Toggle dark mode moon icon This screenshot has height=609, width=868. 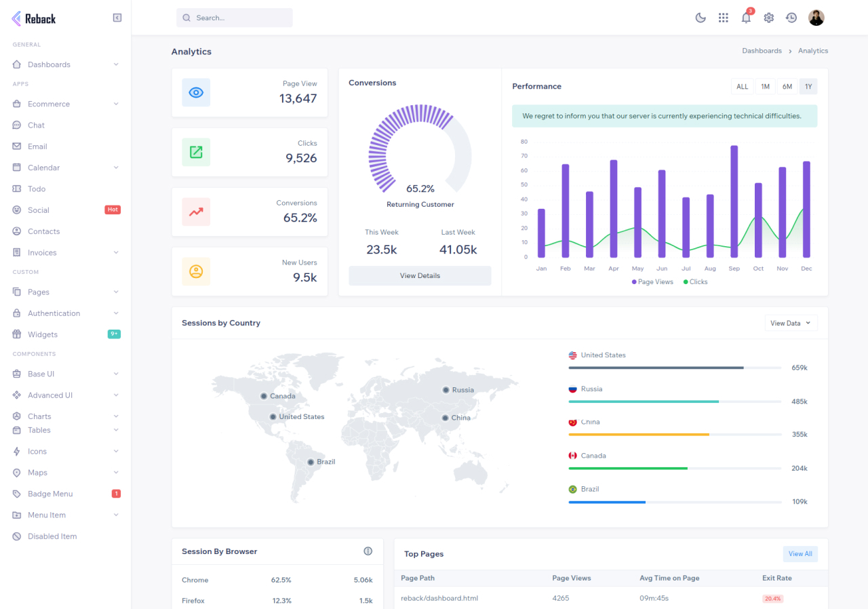[x=701, y=18]
